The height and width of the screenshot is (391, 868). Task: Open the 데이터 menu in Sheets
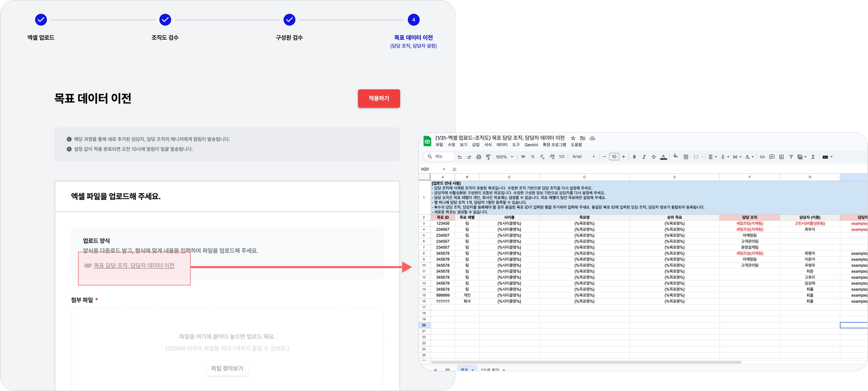(502, 145)
